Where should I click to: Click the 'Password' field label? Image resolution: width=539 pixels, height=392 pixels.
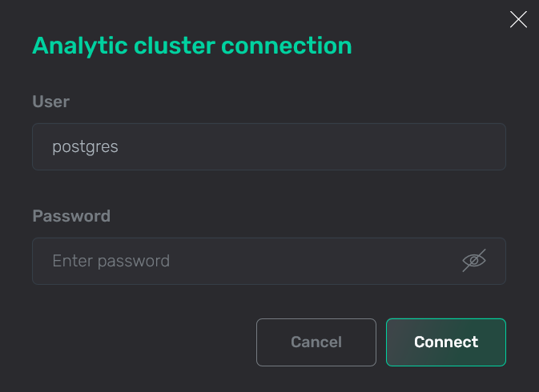point(71,216)
